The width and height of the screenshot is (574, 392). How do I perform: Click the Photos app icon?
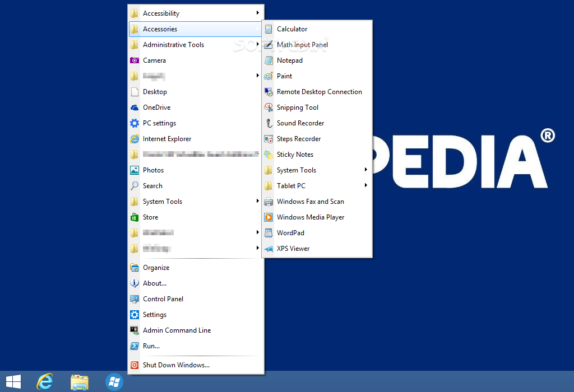tap(135, 170)
